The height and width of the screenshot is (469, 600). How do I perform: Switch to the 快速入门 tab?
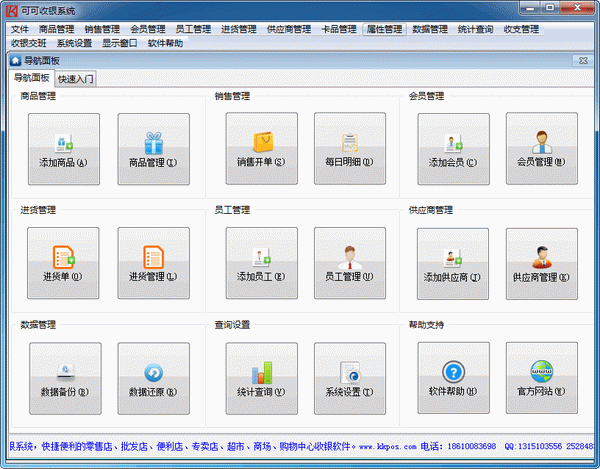[x=76, y=78]
